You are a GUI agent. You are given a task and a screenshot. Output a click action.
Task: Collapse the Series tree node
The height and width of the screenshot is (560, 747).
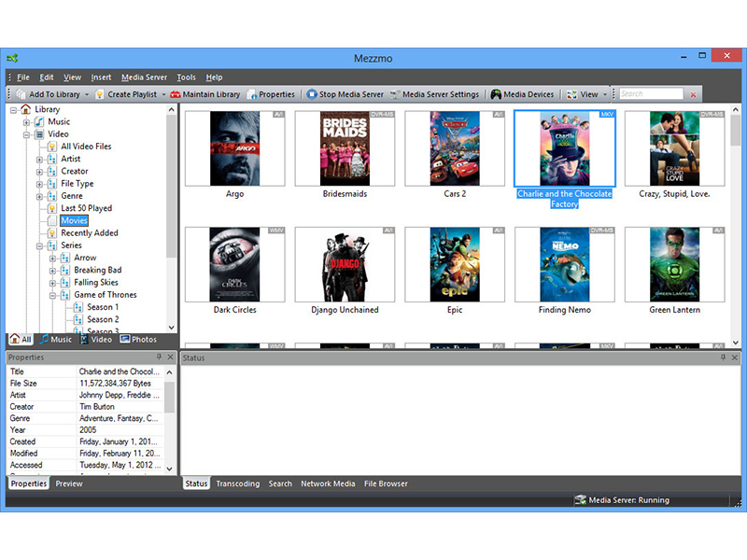(40, 246)
